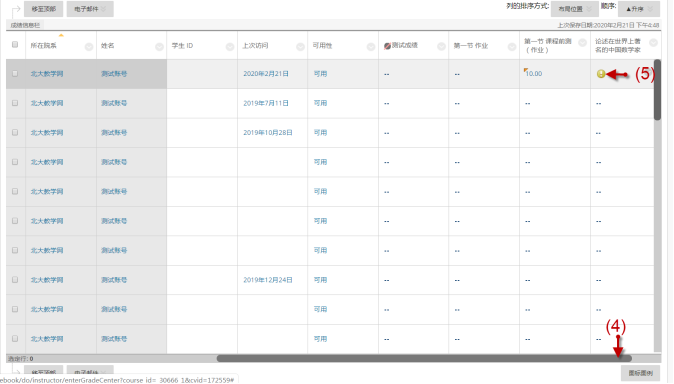Screen dimensions: 674x384
Task: Click the yellow needs-grading icon in first row
Action: [601, 74]
